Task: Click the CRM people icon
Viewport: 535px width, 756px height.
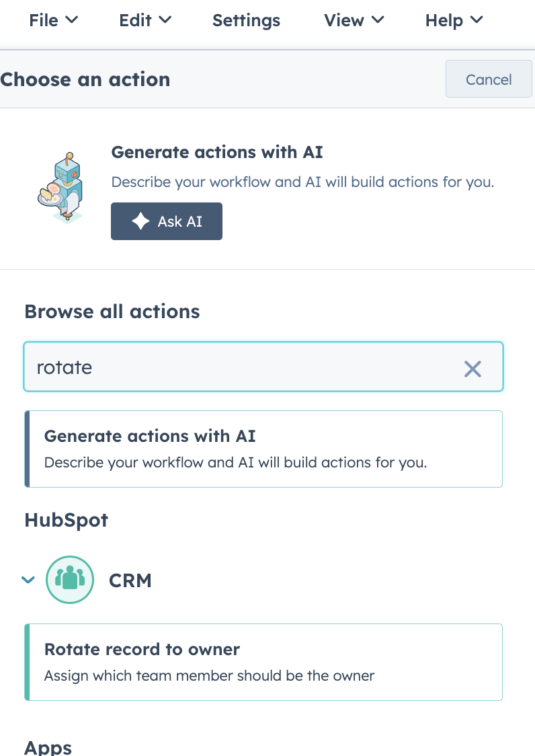Action: pyautogui.click(x=70, y=579)
